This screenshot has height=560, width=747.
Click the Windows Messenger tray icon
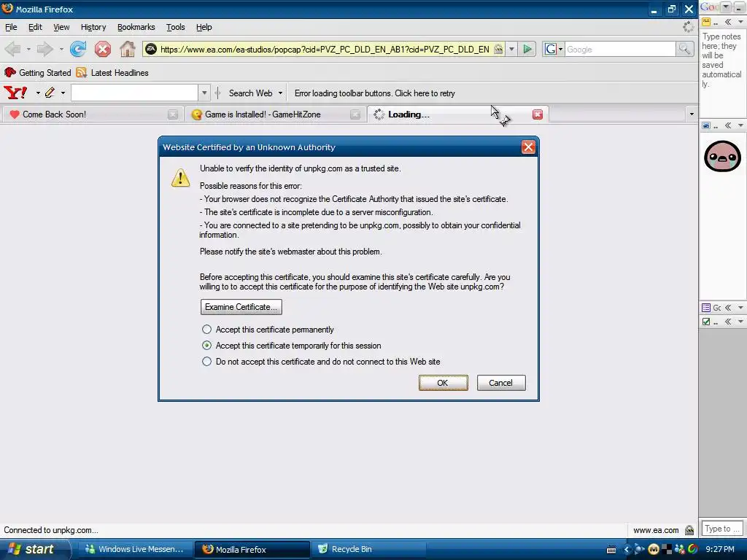click(x=679, y=549)
